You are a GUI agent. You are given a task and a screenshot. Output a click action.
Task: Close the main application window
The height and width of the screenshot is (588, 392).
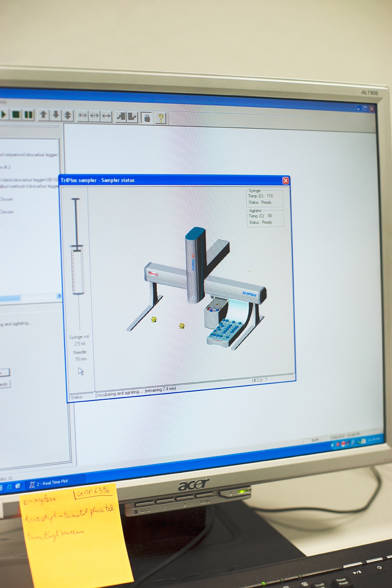(x=372, y=109)
